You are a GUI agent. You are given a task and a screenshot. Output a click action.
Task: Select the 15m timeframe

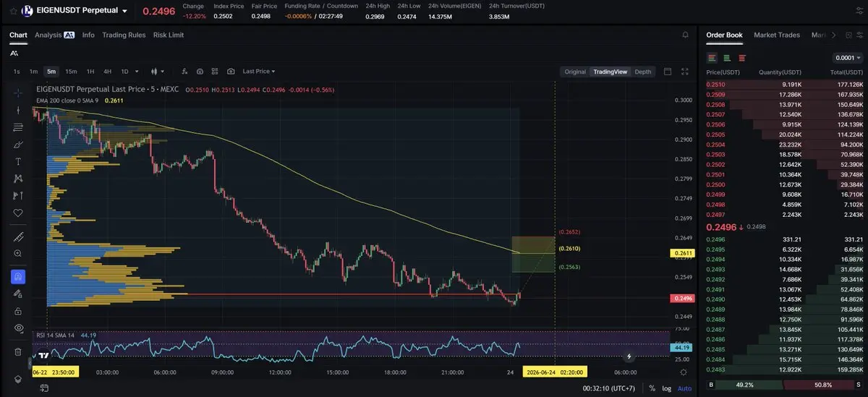71,72
